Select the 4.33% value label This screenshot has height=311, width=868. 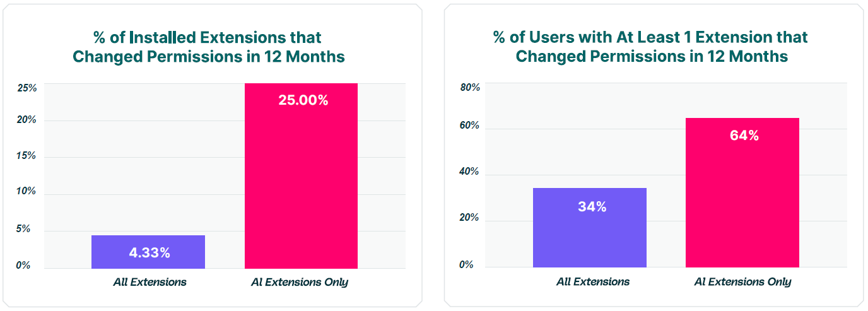tap(150, 253)
